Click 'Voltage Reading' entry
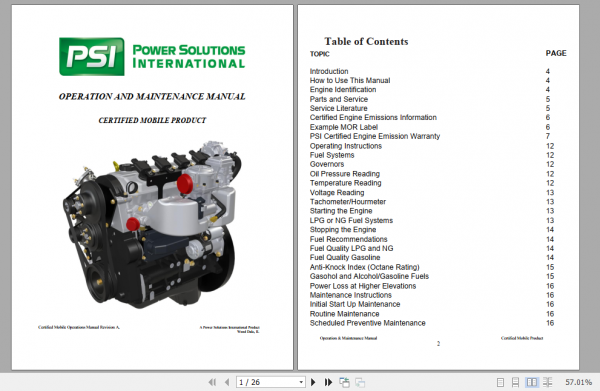 click(x=337, y=192)
